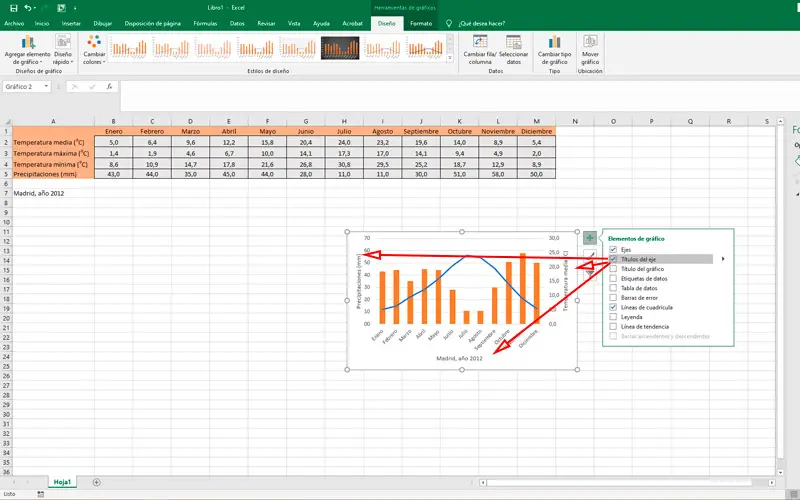Switch to the Inicio tab
Screen dimensions: 800x500
(x=42, y=23)
